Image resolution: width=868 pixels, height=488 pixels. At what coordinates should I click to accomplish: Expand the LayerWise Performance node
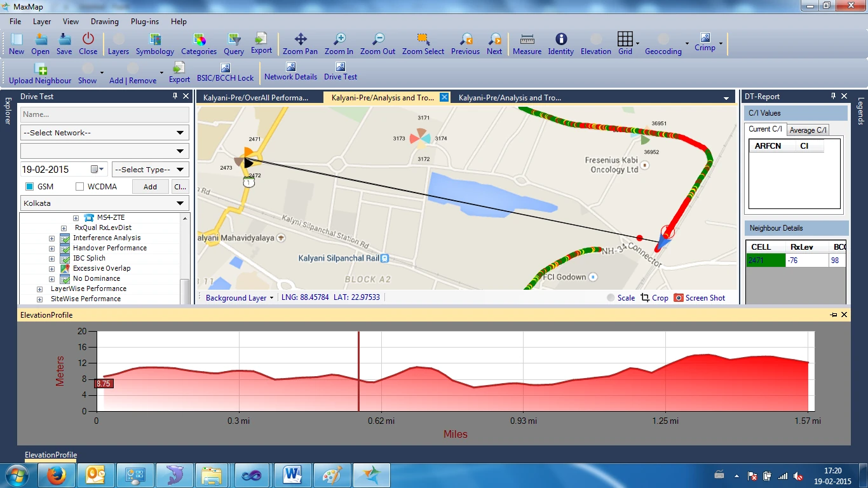(39, 289)
